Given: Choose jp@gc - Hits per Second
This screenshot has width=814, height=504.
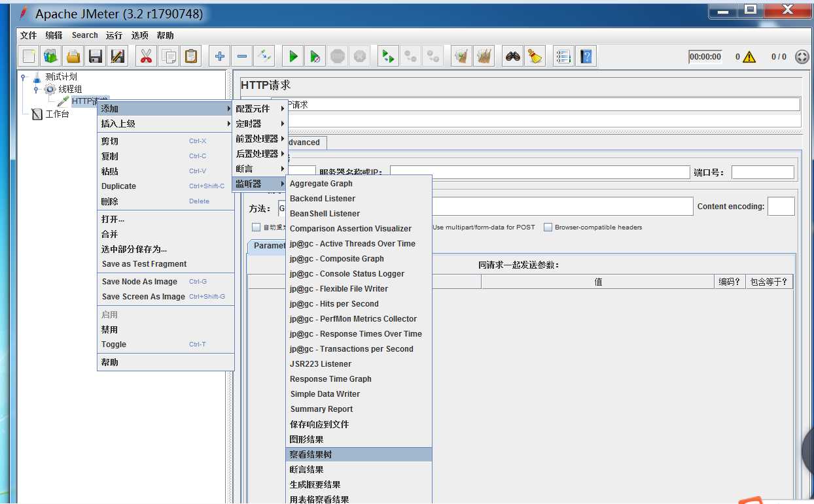Looking at the screenshot, I should [x=359, y=304].
